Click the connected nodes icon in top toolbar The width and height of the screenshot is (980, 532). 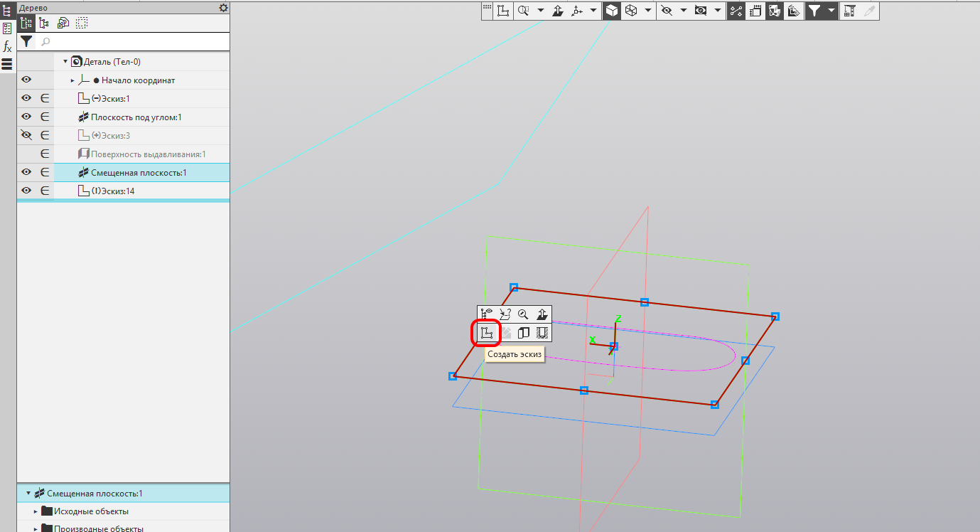pos(736,11)
